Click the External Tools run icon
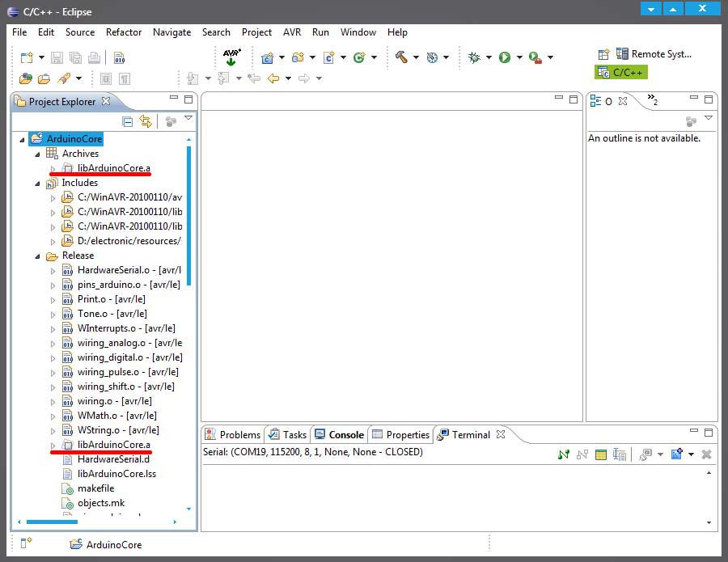Viewport: 728px width, 562px height. tap(535, 57)
